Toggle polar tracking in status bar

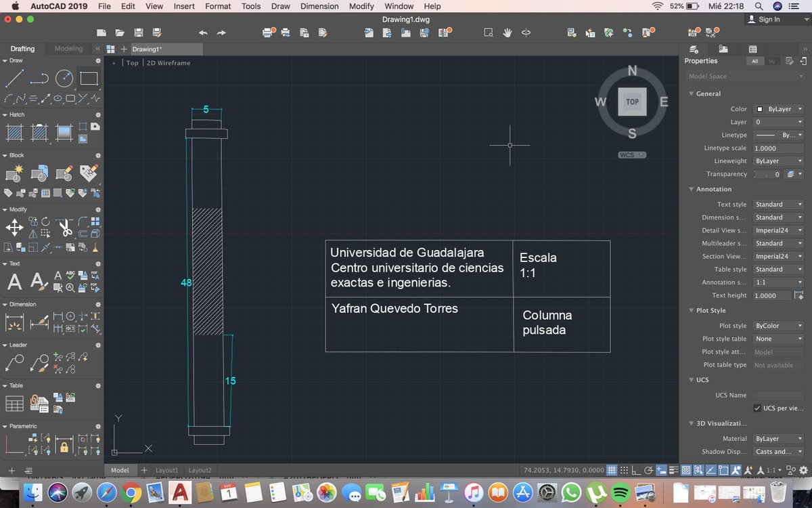click(649, 470)
